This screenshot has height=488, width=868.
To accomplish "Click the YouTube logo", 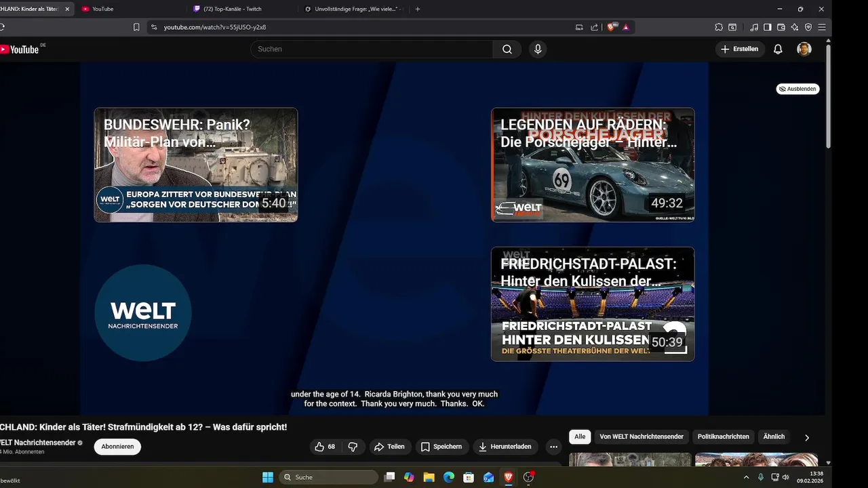I will pos(20,49).
